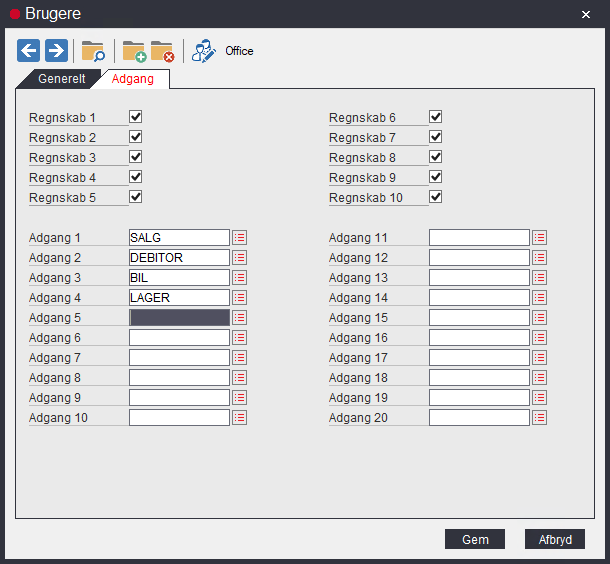The height and width of the screenshot is (564, 610).
Task: Click the empty Adgang 10 field
Action: (179, 418)
